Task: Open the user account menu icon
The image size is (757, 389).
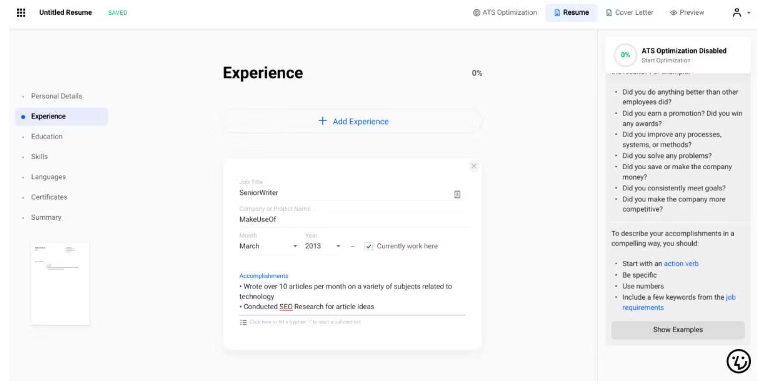Action: coord(736,13)
